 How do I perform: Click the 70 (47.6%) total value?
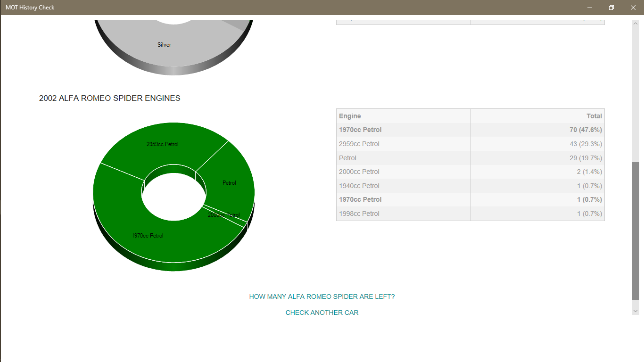point(586,130)
